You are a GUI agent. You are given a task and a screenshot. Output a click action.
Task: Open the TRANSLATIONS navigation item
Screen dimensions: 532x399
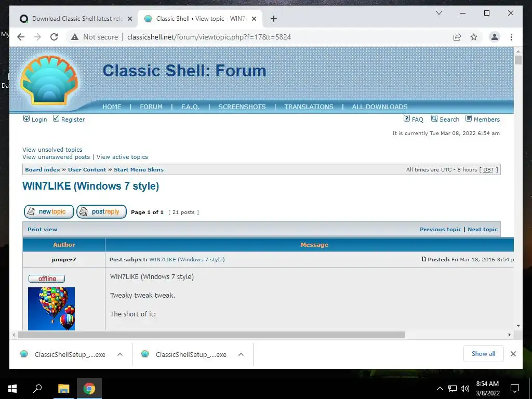[309, 107]
